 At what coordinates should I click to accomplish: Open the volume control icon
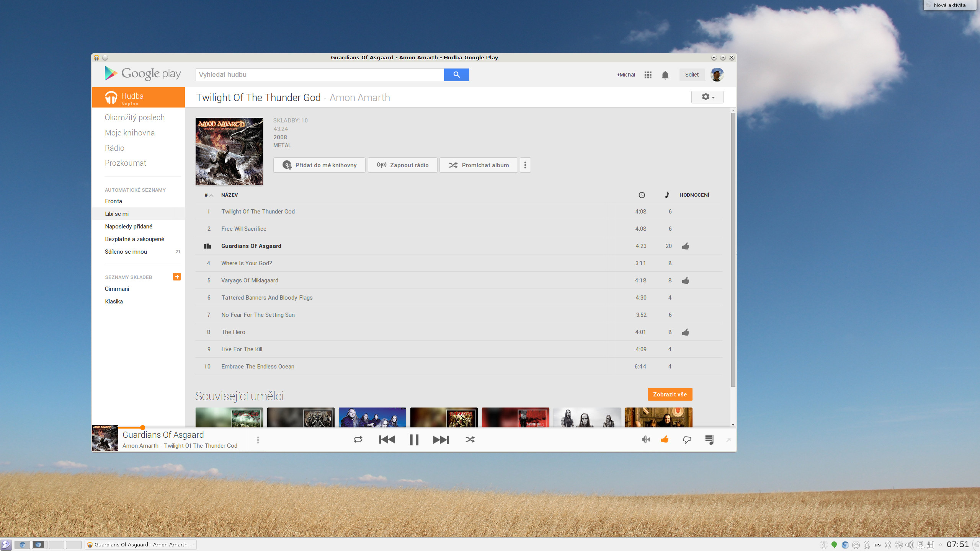646,440
